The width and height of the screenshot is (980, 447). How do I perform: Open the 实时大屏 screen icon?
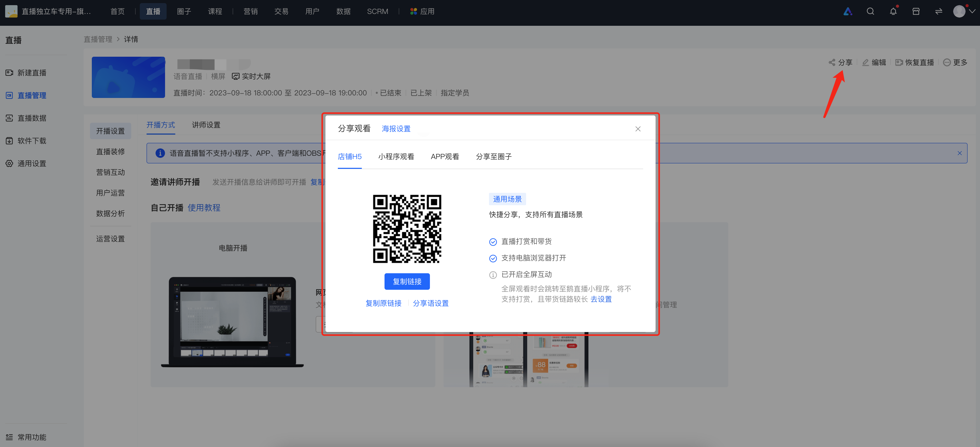click(x=235, y=77)
